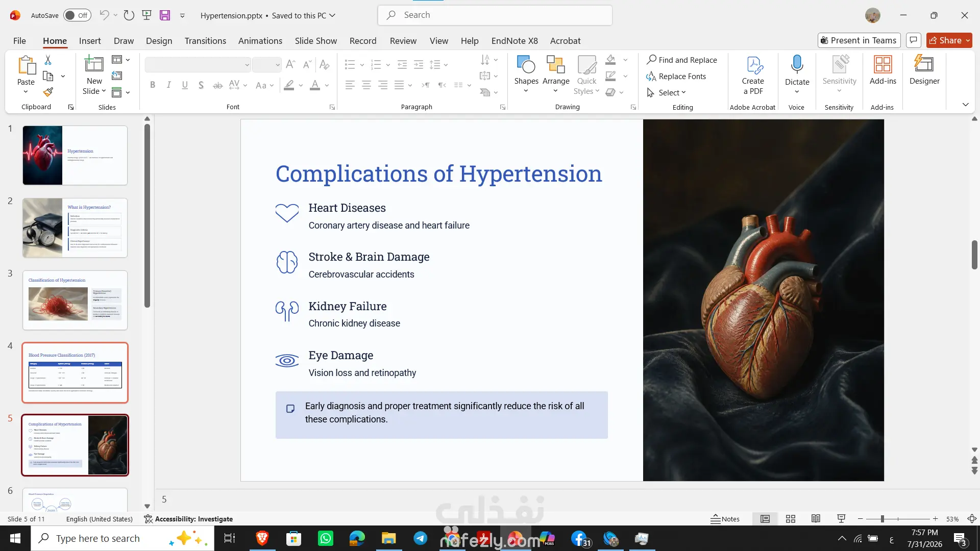
Task: Click Fit slide to window icon
Action: [972, 519]
